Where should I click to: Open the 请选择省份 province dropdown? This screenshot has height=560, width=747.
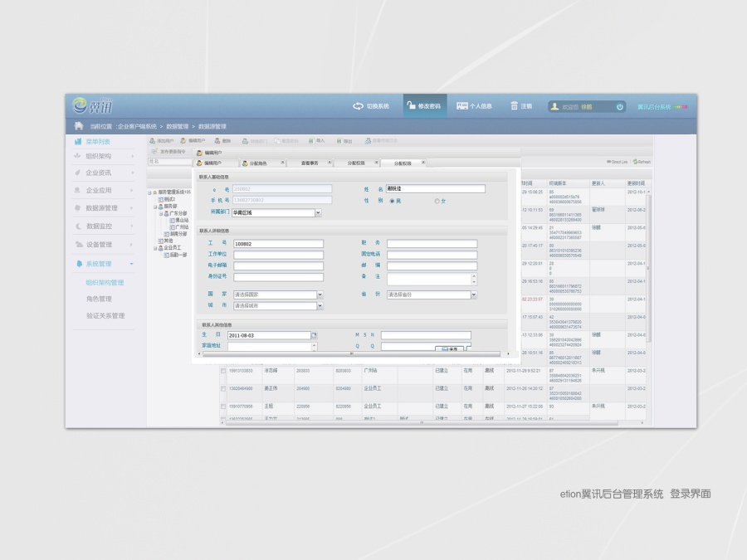click(x=473, y=295)
